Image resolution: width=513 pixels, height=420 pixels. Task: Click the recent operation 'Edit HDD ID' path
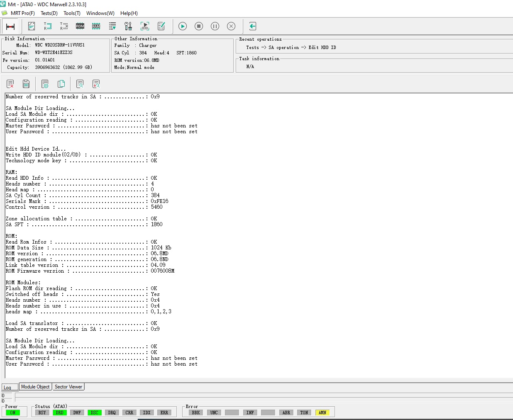(x=291, y=48)
